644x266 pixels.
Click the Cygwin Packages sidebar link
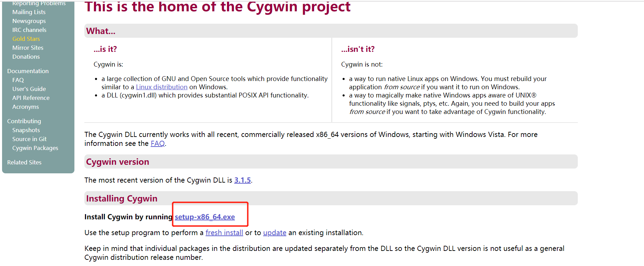[x=35, y=148]
